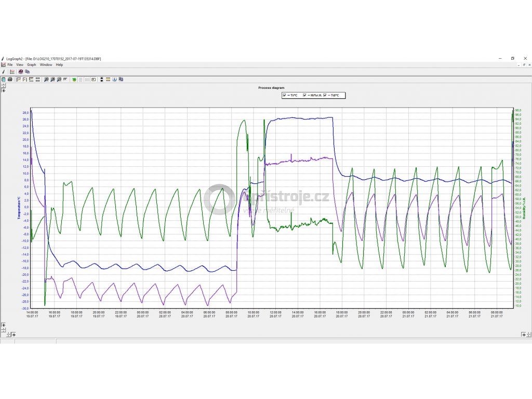
Task: Uncheck the humidity %r.H. series checkbox
Action: click(304, 96)
